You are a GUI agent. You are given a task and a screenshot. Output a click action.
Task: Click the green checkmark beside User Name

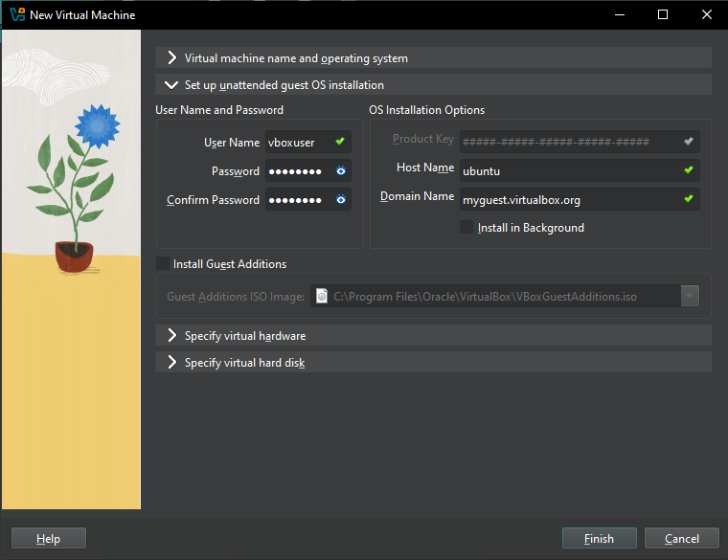point(339,142)
